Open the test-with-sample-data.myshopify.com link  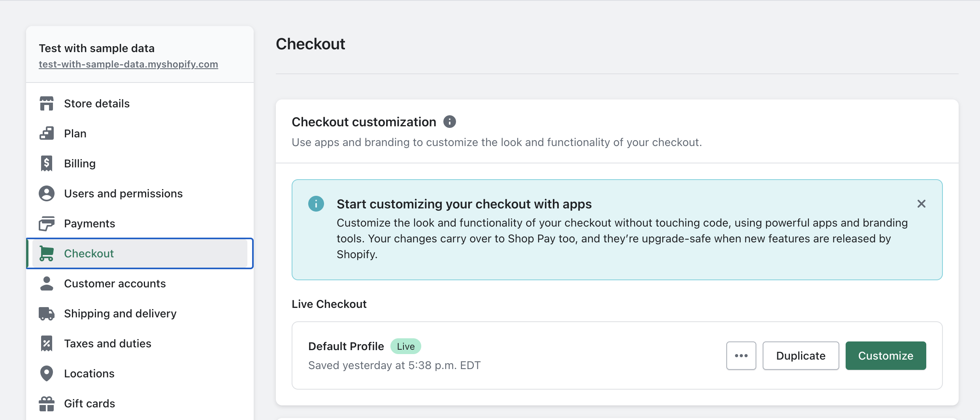click(x=128, y=64)
